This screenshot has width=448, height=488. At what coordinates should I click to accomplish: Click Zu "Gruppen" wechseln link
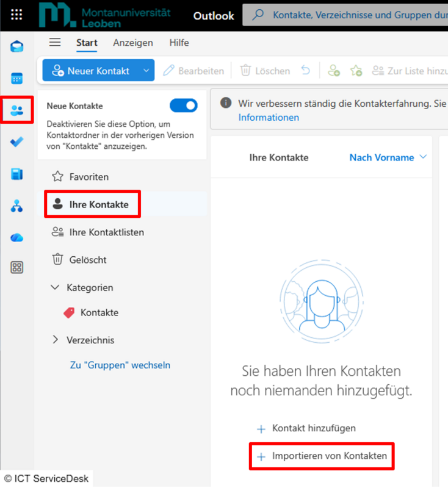click(120, 365)
